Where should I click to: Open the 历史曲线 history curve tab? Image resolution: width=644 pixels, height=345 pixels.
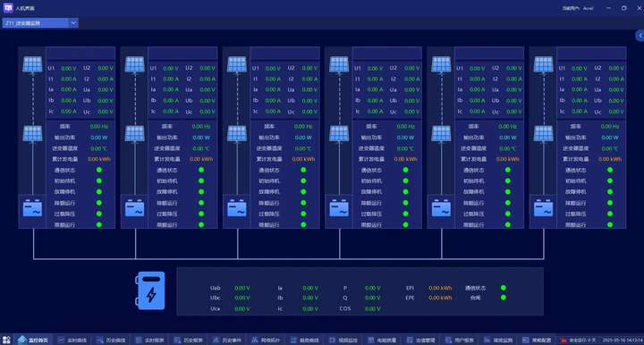tap(111, 340)
